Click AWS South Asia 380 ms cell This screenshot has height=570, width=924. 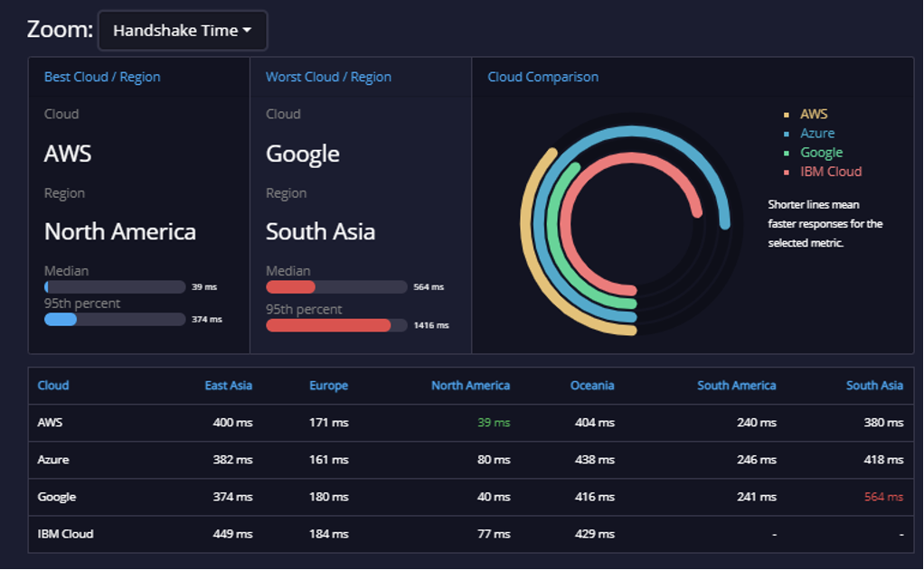(883, 423)
